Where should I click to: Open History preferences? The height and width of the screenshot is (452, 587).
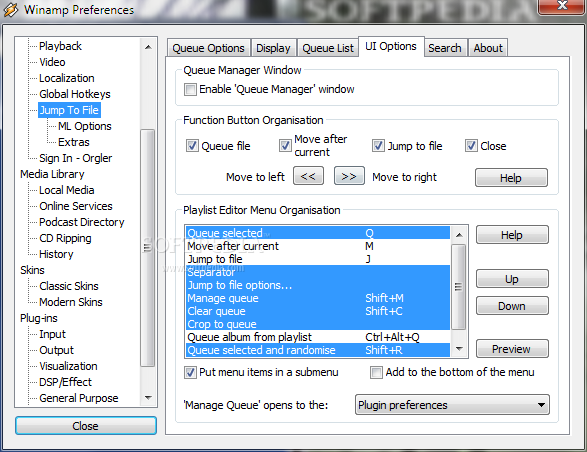pos(56,254)
